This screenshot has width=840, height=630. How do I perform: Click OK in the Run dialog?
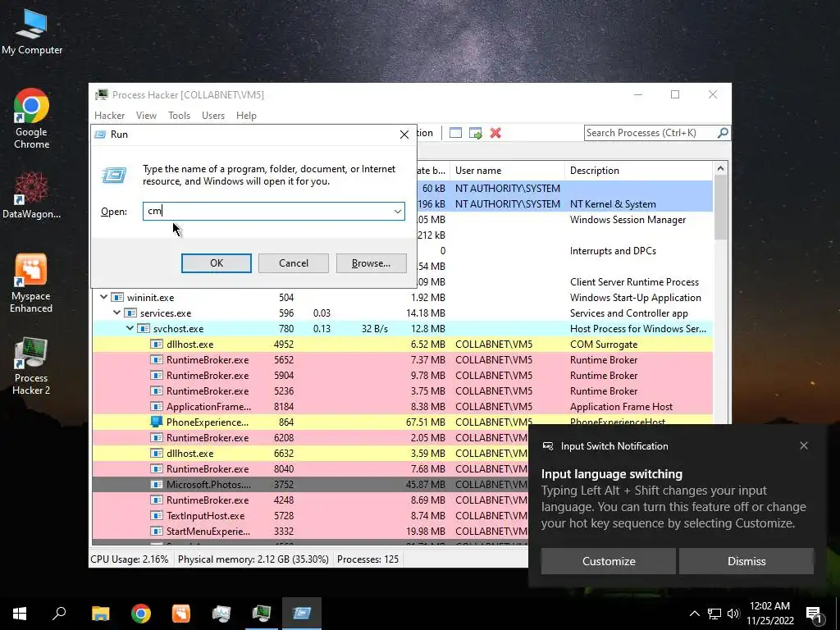pos(217,263)
